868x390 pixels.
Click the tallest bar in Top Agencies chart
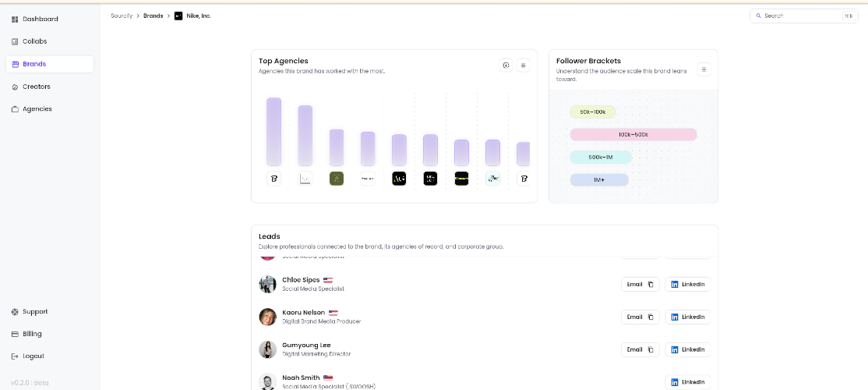pyautogui.click(x=274, y=132)
